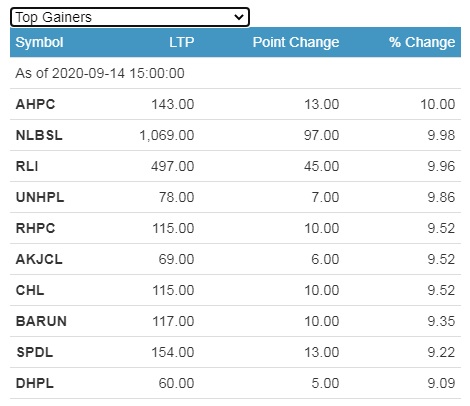The width and height of the screenshot is (470, 406).
Task: Open the NLBSL symbol link
Action: (39, 135)
